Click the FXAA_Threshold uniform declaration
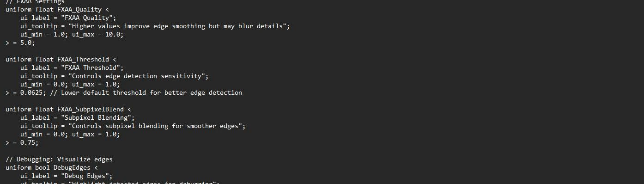Image resolution: width=644 pixels, height=184 pixels. [61, 59]
